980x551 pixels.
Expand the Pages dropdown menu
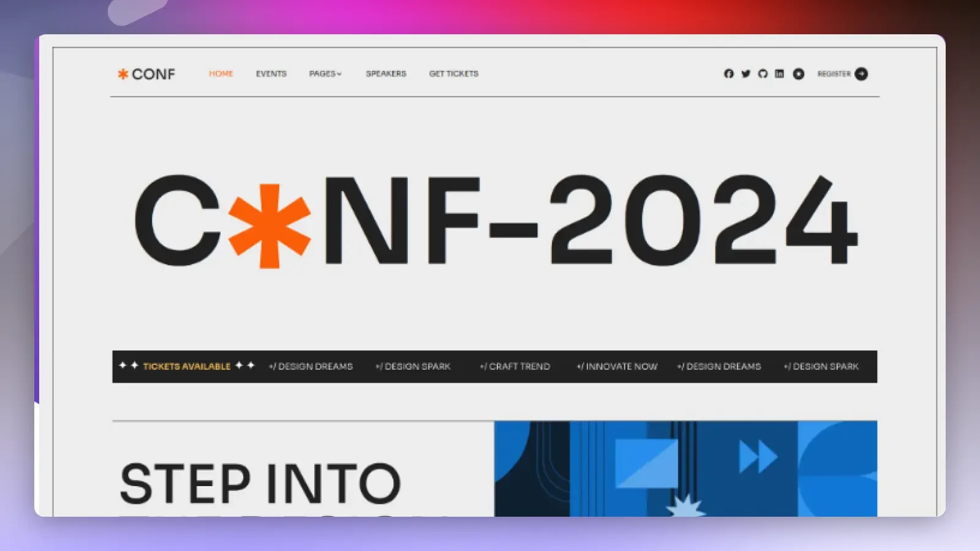[x=325, y=73]
